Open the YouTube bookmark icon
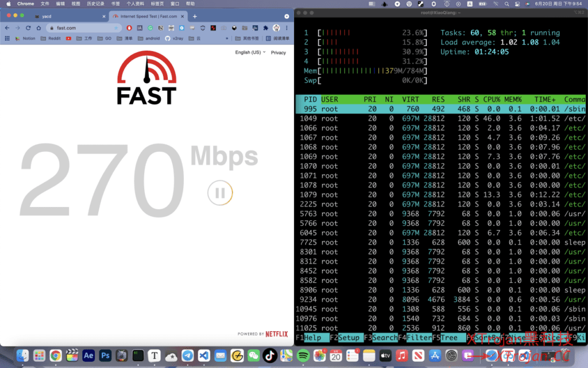Screen dimensions: 588x368 click(x=69, y=39)
